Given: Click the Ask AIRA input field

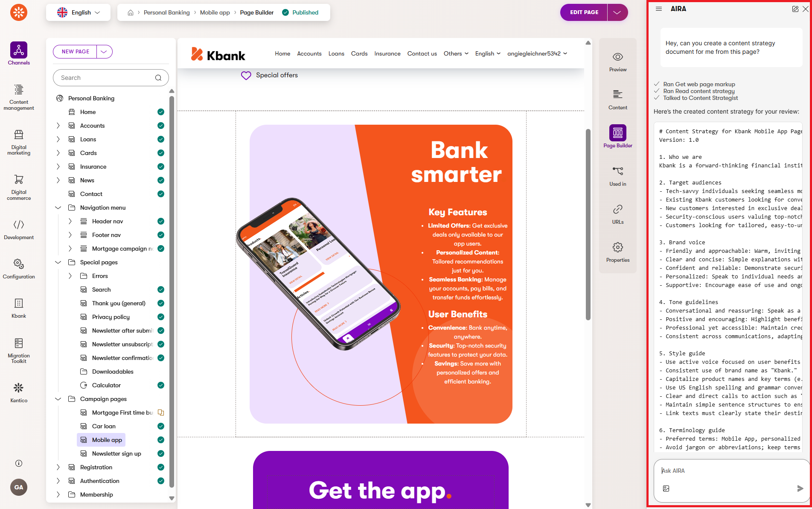Looking at the screenshot, I should click(731, 471).
